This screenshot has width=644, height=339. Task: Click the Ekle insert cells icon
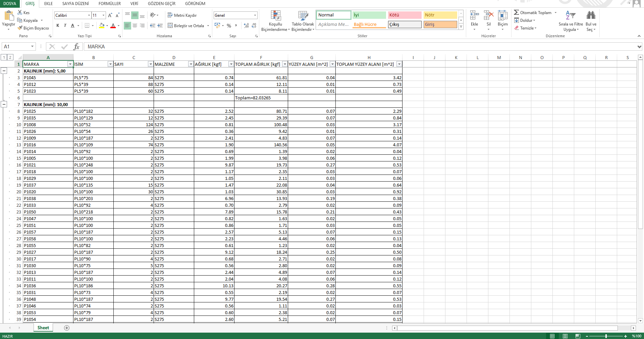474,15
